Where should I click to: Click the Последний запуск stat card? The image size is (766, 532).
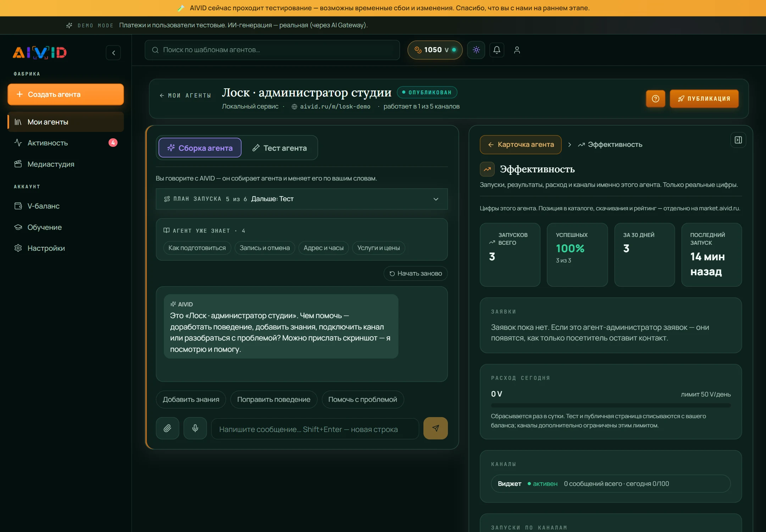[711, 255]
